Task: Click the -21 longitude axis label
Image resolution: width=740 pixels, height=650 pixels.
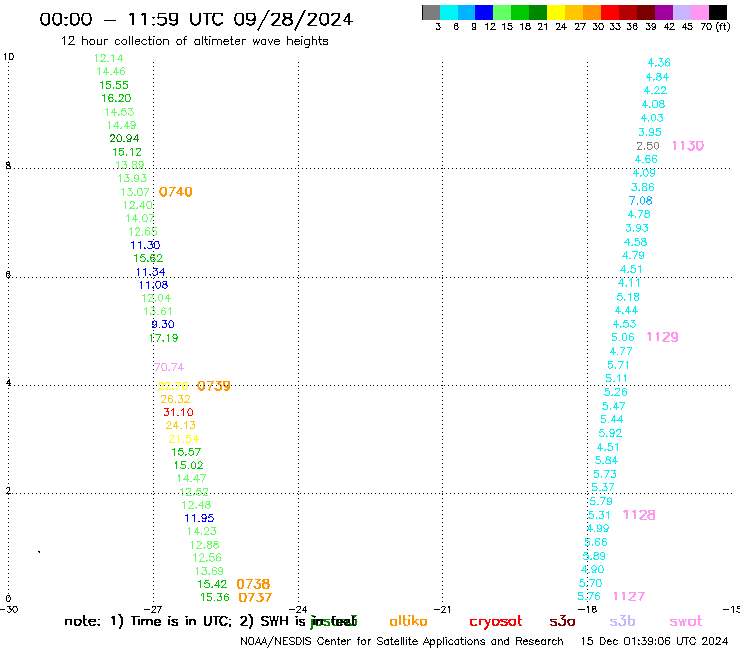Action: 442,610
